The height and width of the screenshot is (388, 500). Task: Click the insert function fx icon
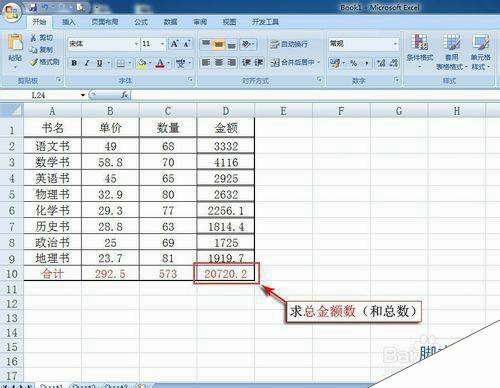pos(125,95)
